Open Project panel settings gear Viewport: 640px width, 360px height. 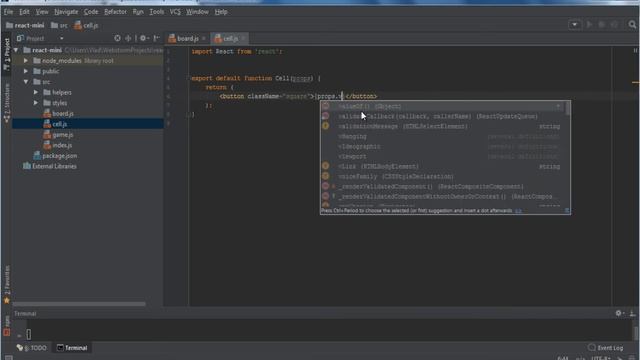pyautogui.click(x=143, y=38)
